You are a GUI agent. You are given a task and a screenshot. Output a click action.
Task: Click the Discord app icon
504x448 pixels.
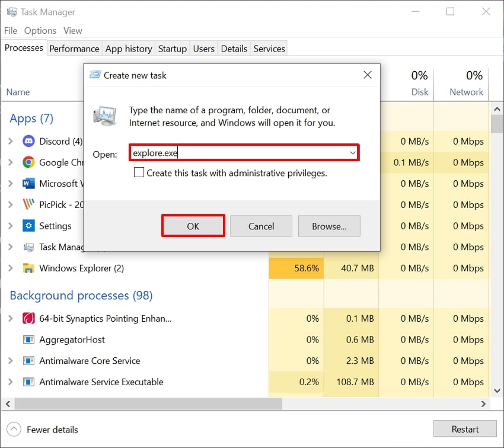28,141
